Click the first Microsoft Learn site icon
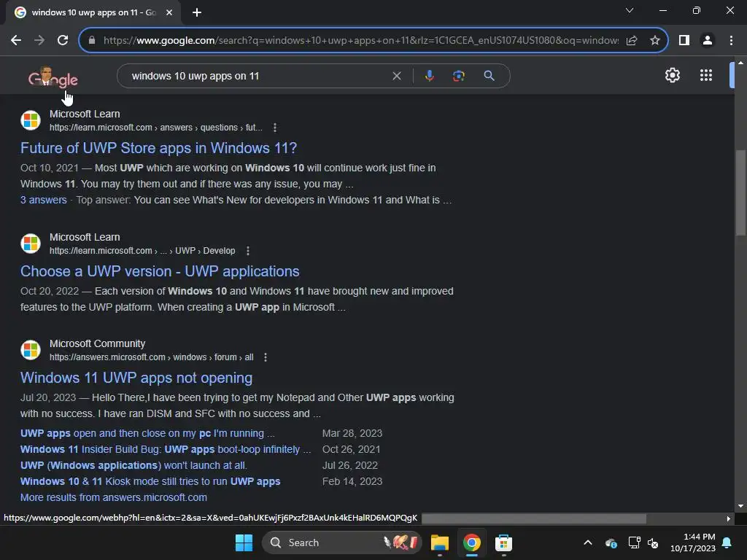Image resolution: width=747 pixels, height=560 pixels. pos(31,120)
